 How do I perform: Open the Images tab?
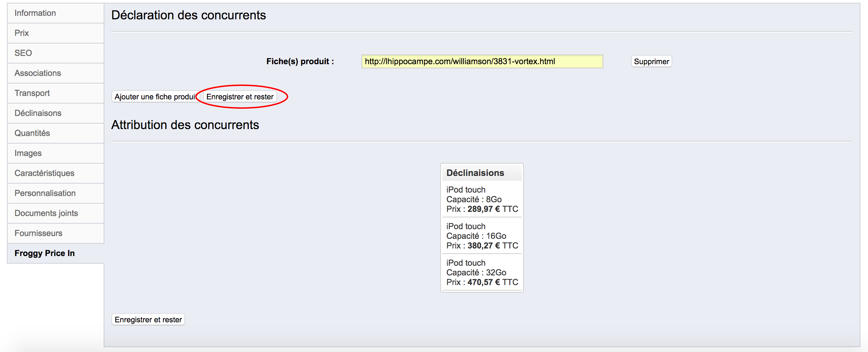click(x=56, y=153)
